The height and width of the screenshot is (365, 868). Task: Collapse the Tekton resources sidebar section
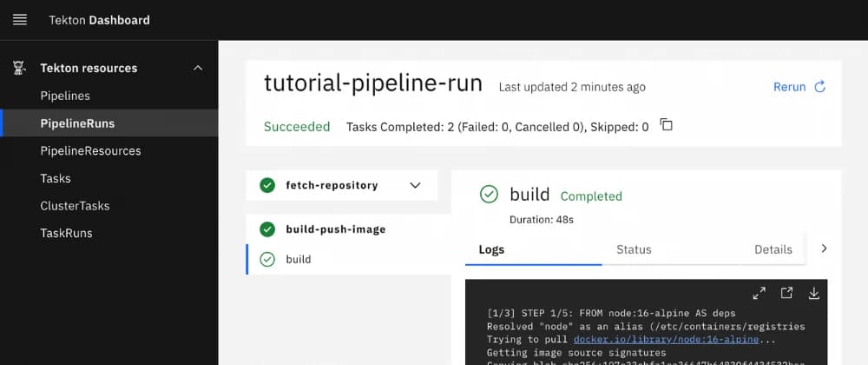tap(198, 68)
